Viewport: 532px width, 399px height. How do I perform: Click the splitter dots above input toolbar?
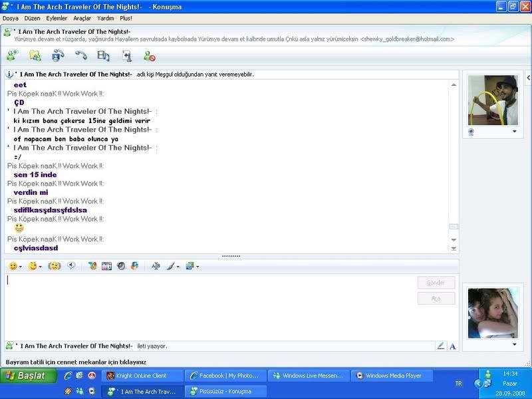231,256
